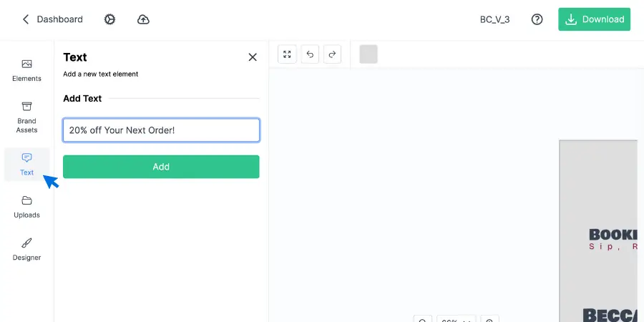The height and width of the screenshot is (322, 644).
Task: Open the settings gear icon
Action: point(109,19)
